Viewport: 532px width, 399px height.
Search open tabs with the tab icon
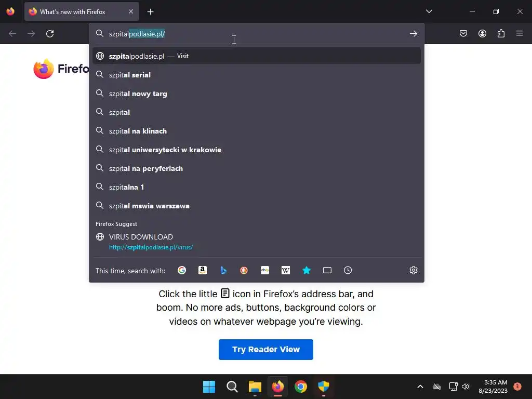327,270
